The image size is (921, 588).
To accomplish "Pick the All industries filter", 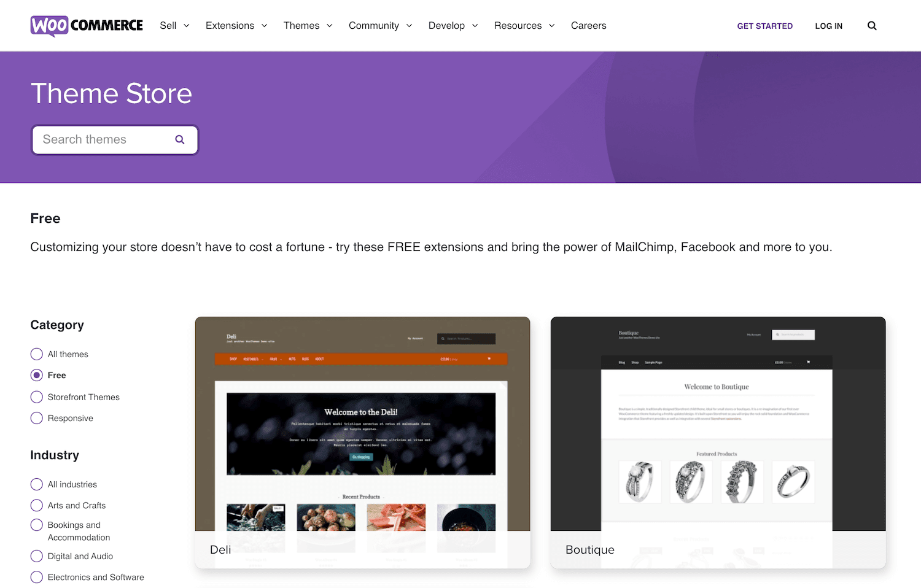I will tap(36, 484).
